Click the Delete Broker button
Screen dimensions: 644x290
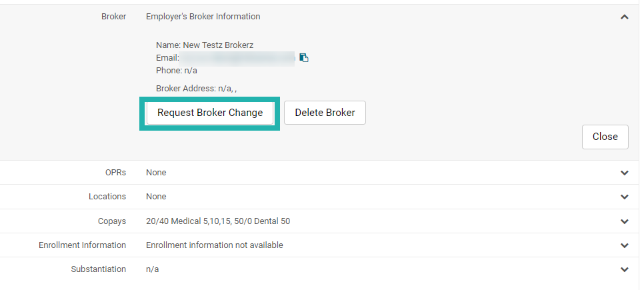pyautogui.click(x=325, y=113)
